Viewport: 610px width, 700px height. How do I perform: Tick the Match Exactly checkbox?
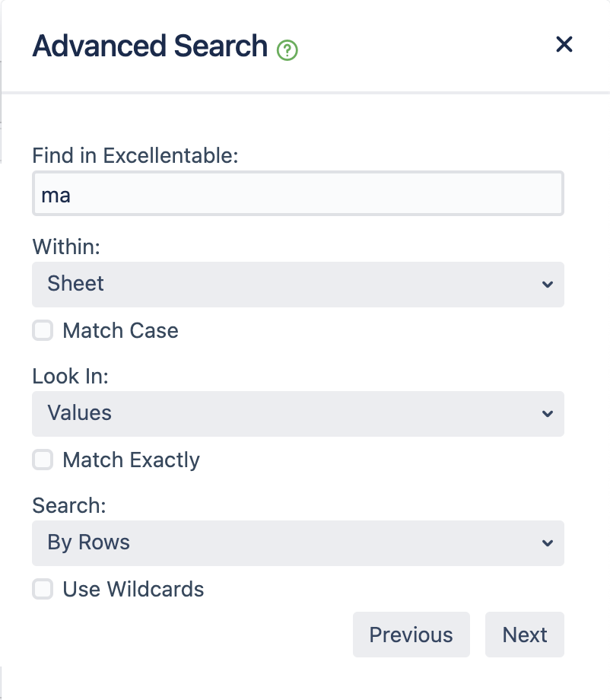pyautogui.click(x=43, y=460)
